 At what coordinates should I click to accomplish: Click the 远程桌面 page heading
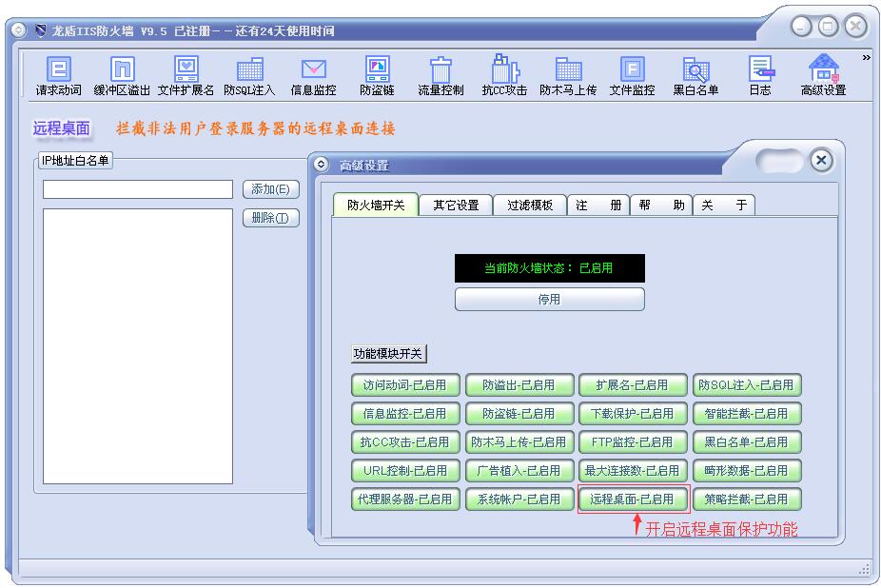click(x=61, y=128)
